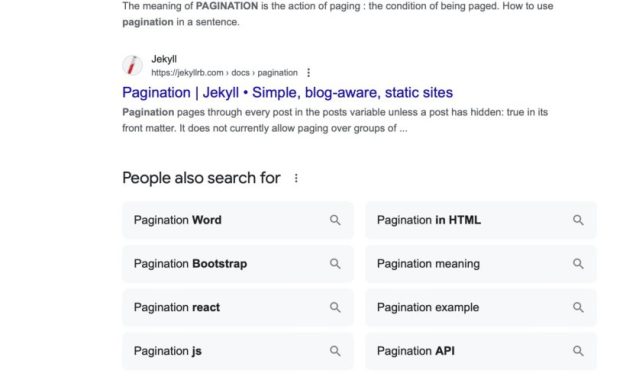Open the Pagination react related search
626x386 pixels.
point(238,307)
